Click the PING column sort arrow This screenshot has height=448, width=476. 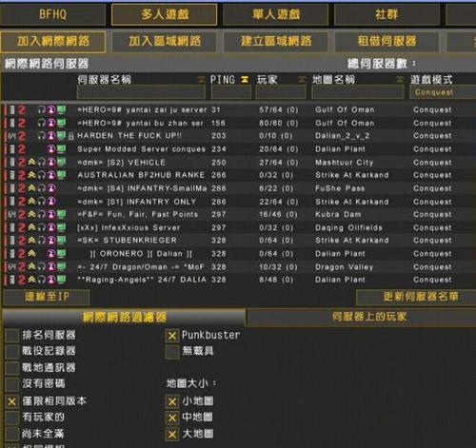(245, 80)
